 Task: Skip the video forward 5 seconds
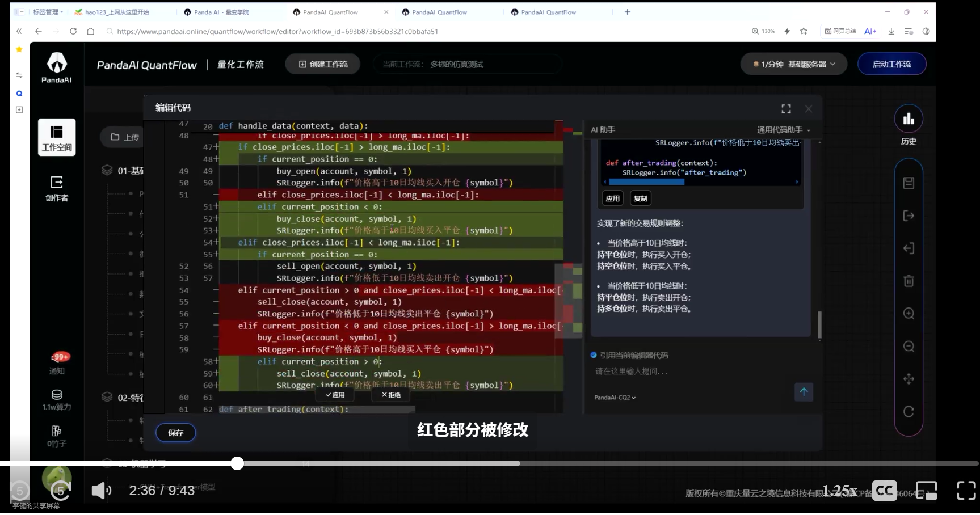60,490
